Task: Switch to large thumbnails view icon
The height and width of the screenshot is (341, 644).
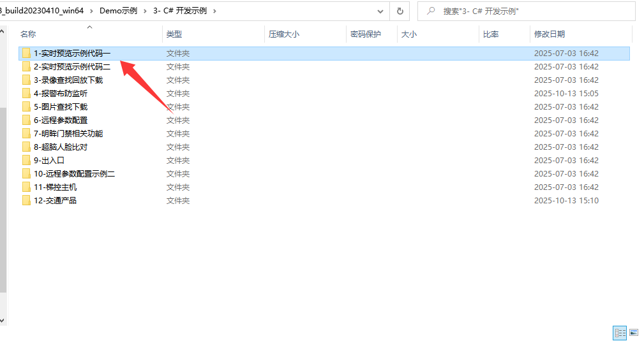Action: 634,332
